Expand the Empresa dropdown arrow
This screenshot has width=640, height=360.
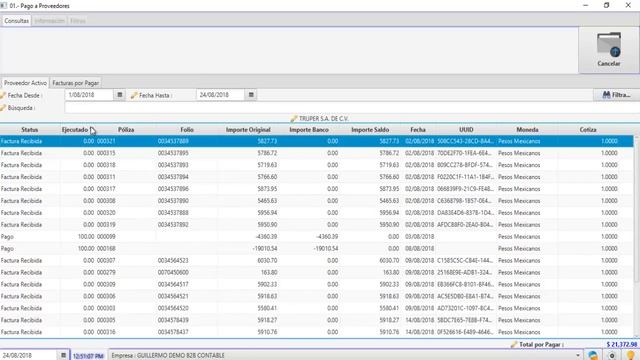click(578, 356)
